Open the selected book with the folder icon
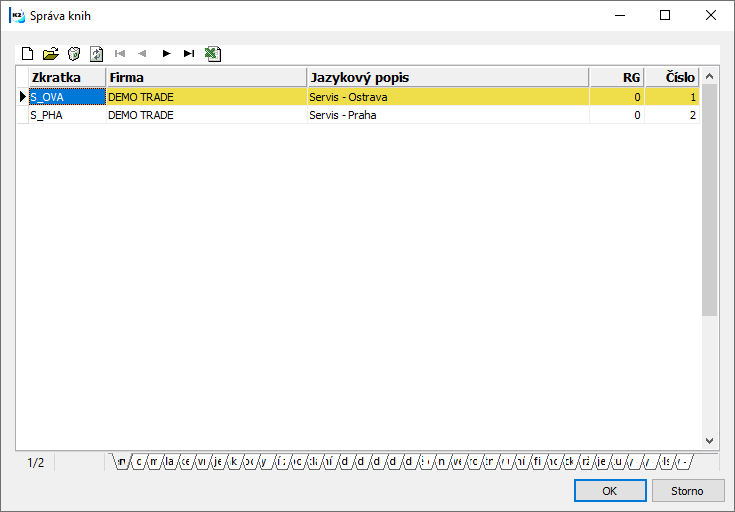Screen dimensions: 735x512 [x=51, y=54]
